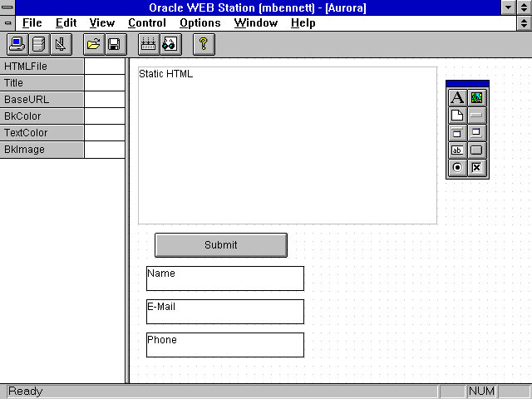The width and height of the screenshot is (532, 399).
Task: Click the floppy disk save icon
Action: (x=114, y=44)
